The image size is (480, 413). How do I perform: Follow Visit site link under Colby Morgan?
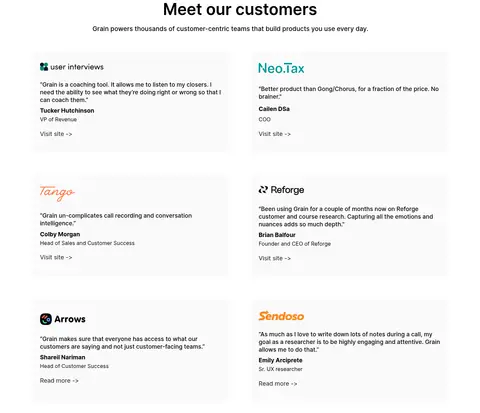tap(56, 257)
